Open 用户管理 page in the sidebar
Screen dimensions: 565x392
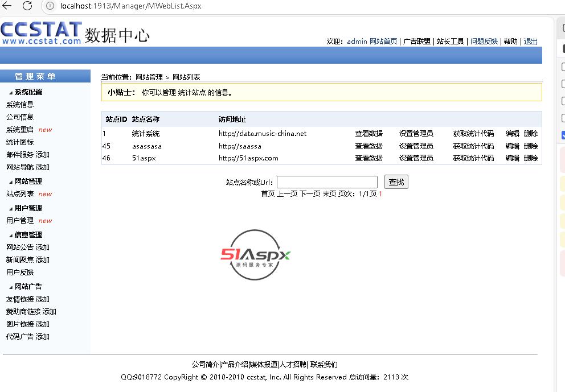[20, 221]
